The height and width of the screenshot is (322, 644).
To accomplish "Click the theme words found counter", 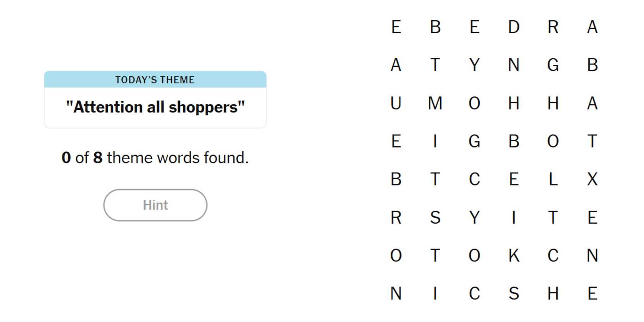I will pyautogui.click(x=155, y=158).
